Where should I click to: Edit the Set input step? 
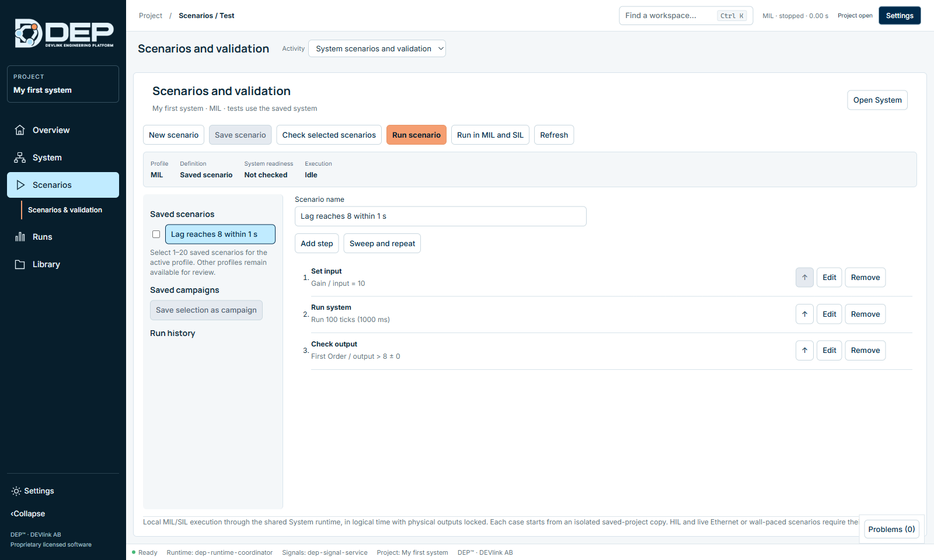[x=829, y=278]
